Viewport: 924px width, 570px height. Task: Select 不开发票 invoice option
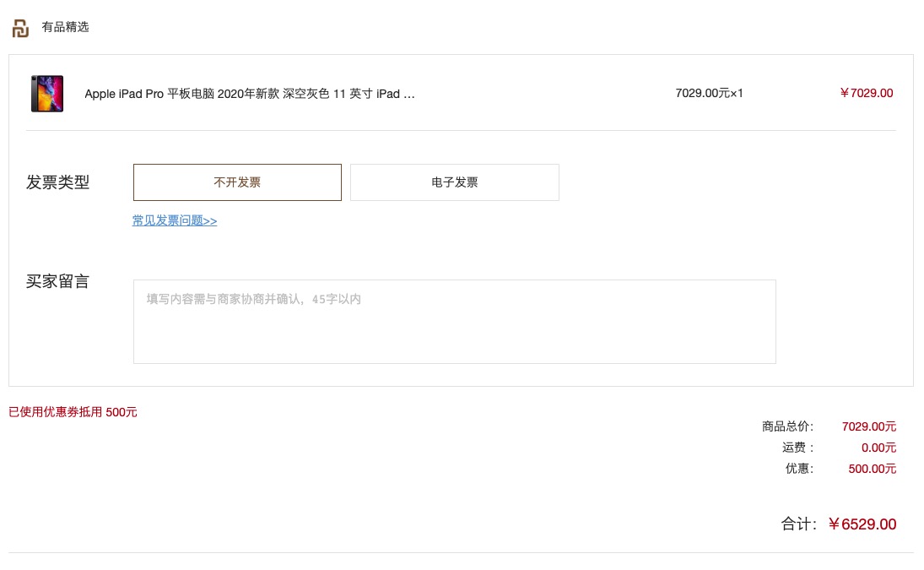click(237, 182)
